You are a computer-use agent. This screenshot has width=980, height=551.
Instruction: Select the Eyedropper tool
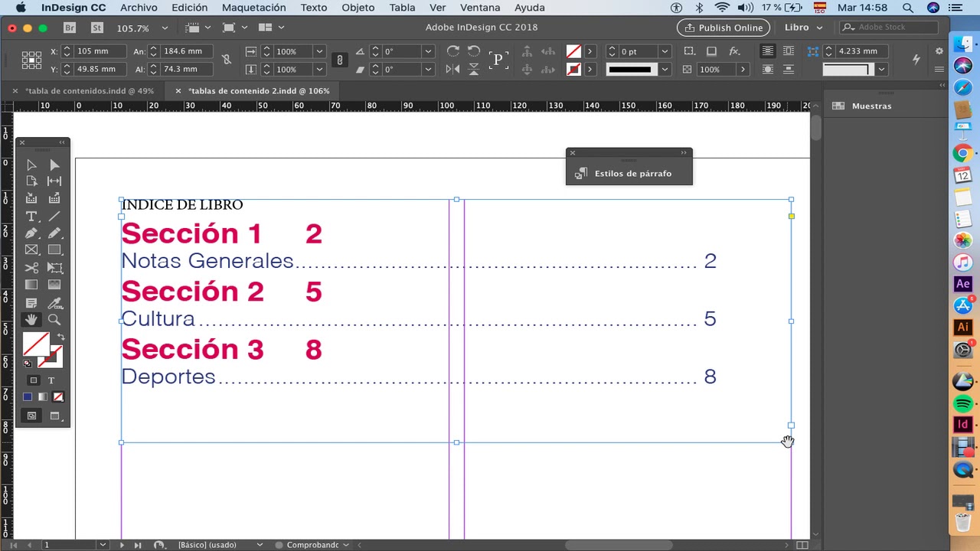54,303
